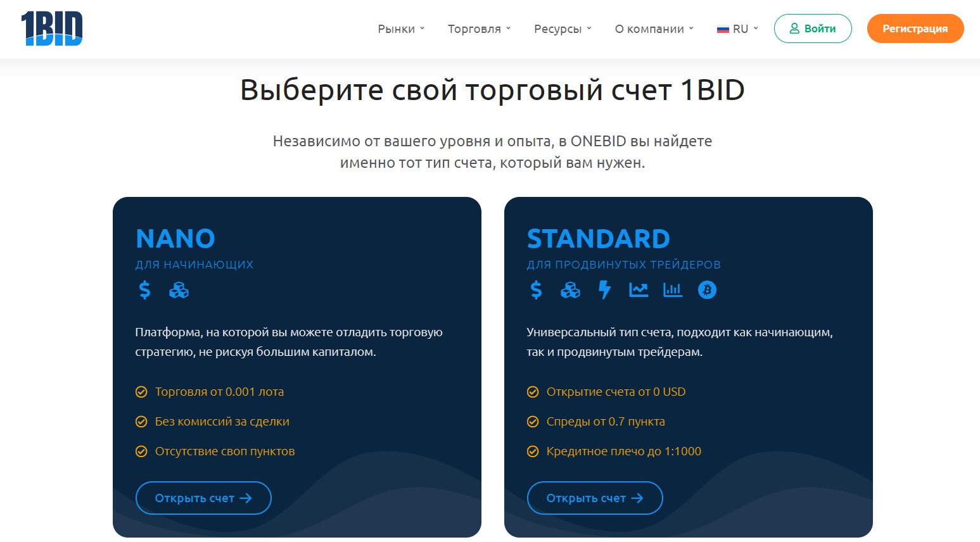Click the STANDARD description about Универсальный тип счета
The width and height of the screenshot is (980, 542).
pyautogui.click(x=680, y=342)
